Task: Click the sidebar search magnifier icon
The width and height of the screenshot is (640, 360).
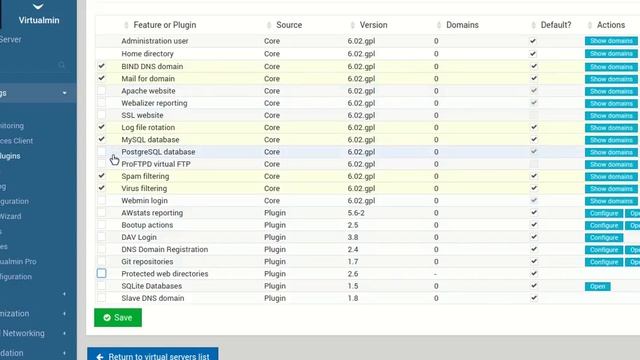Action: (x=61, y=65)
